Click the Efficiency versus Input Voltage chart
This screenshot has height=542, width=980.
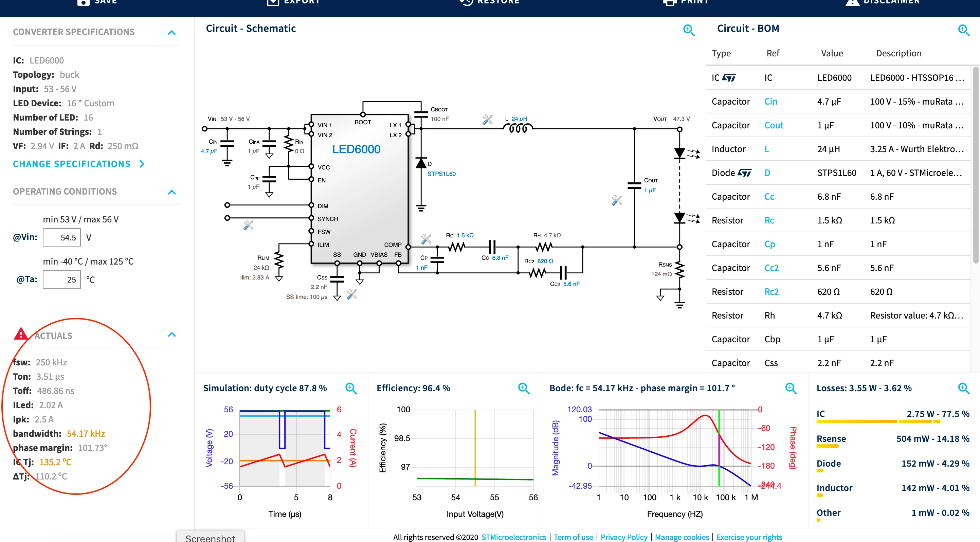(475, 448)
